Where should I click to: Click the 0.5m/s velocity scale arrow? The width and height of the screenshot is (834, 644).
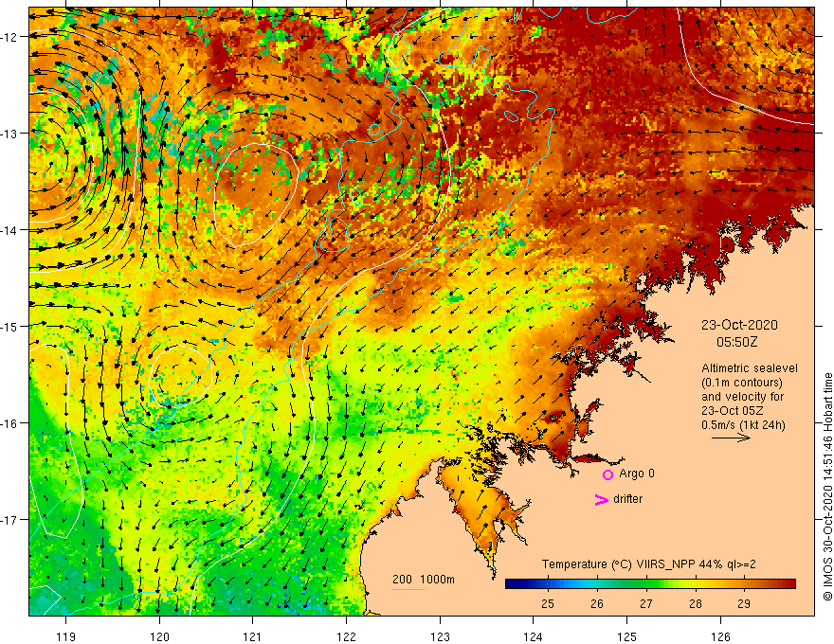[731, 438]
